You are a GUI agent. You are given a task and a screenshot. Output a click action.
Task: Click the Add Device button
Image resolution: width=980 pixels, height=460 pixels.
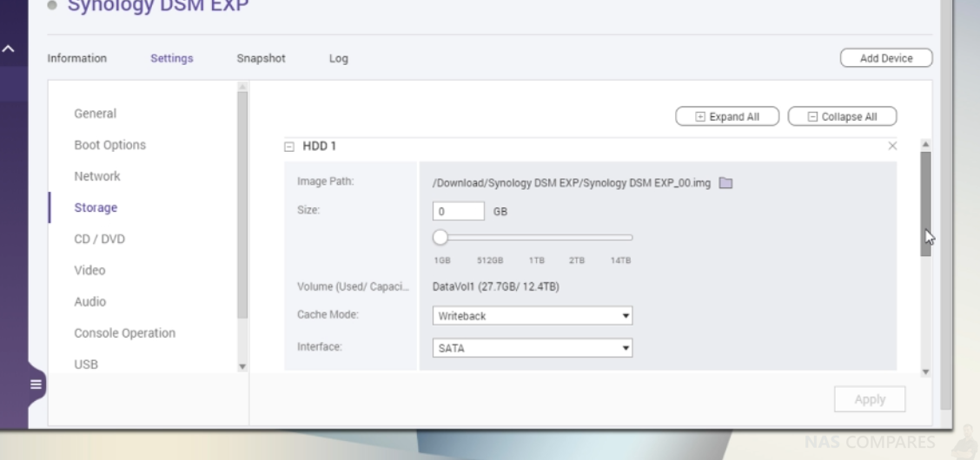tap(886, 58)
